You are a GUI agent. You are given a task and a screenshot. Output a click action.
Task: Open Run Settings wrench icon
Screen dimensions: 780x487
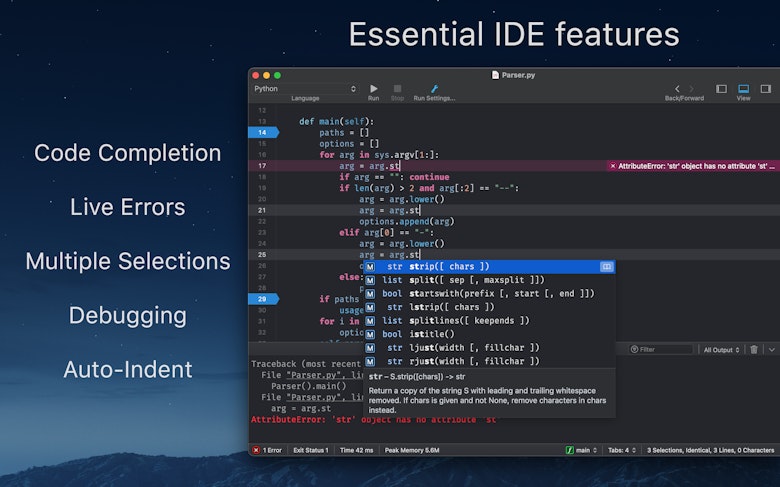pyautogui.click(x=434, y=88)
